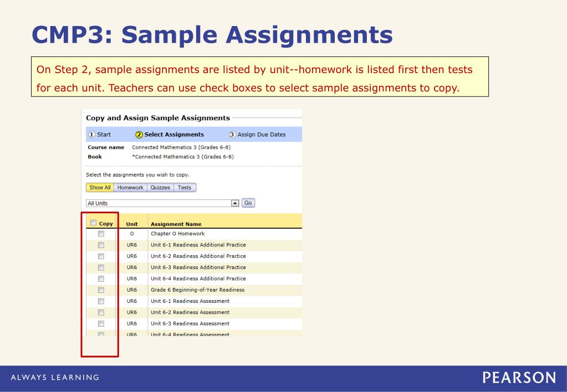Click Copy and Assign Sample Assignments heading

[x=157, y=118]
